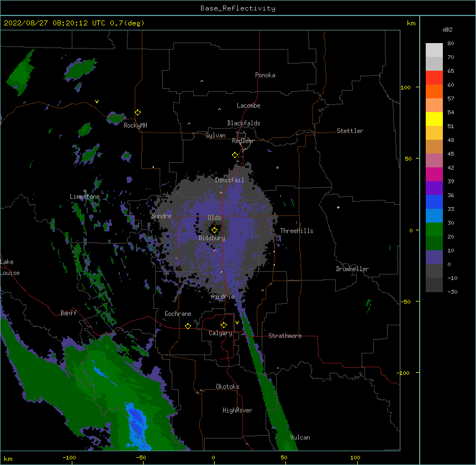Select the Sundre city label

point(161,216)
